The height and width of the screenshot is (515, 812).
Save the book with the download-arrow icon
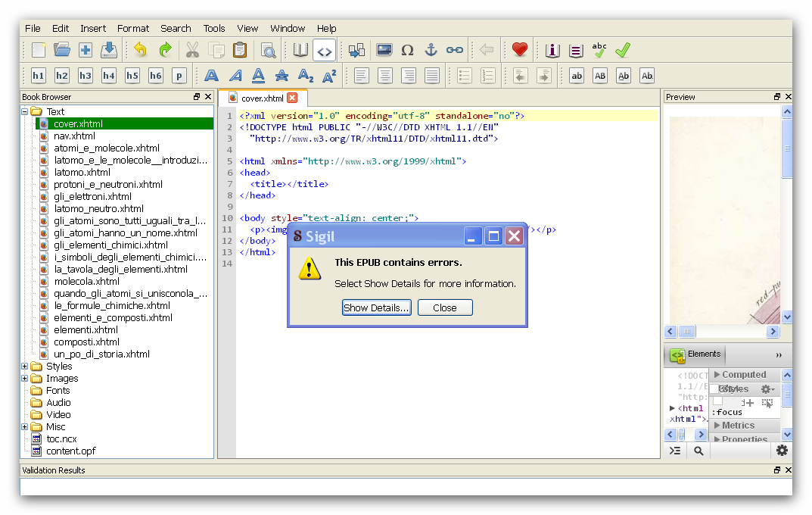tap(109, 50)
